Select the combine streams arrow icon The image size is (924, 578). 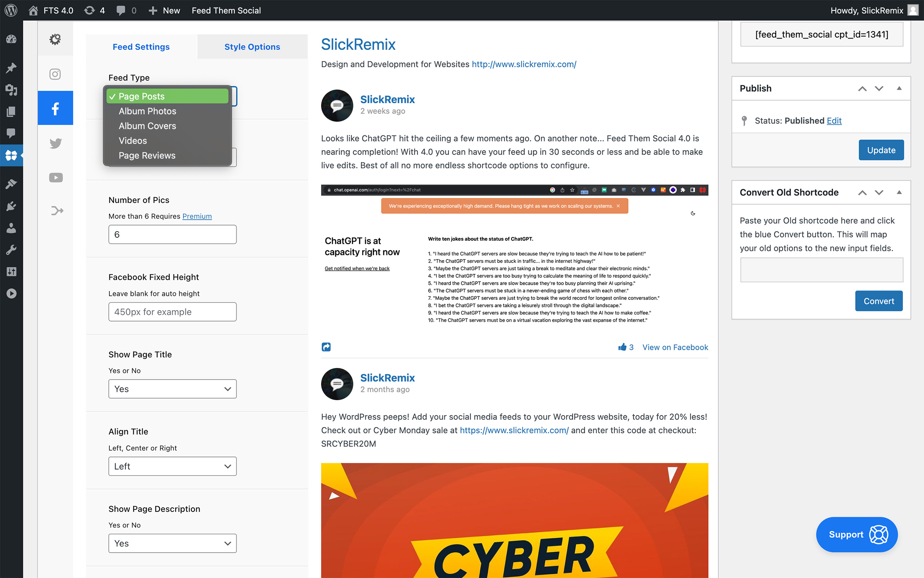(57, 211)
